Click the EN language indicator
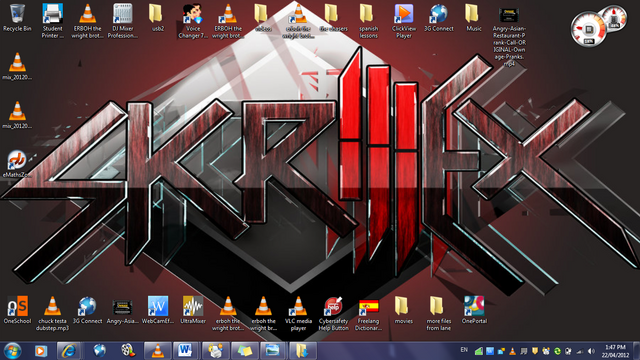Image resolution: width=640 pixels, height=360 pixels. click(464, 350)
